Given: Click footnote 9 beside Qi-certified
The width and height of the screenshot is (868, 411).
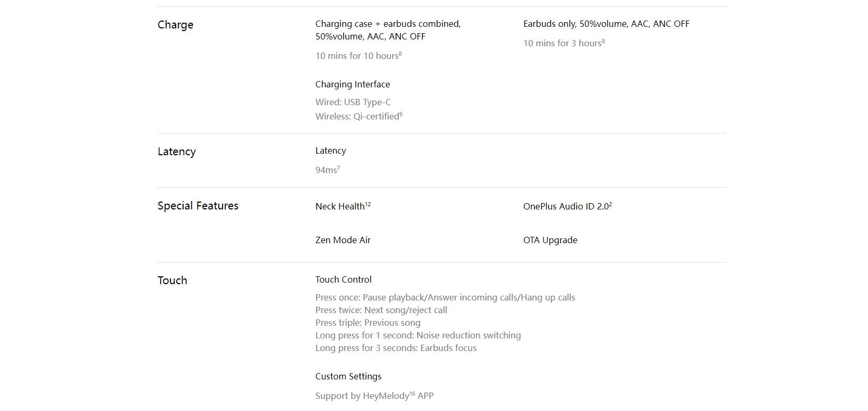Looking at the screenshot, I should point(401,114).
